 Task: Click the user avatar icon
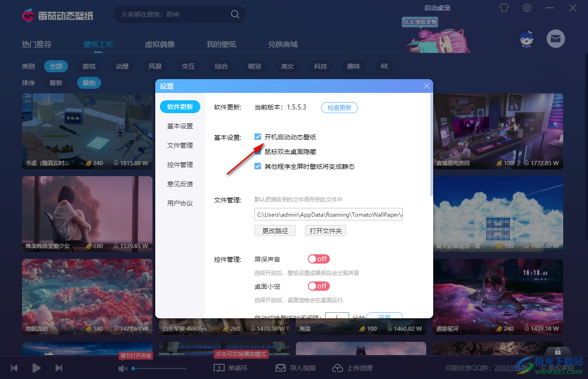pos(527,39)
